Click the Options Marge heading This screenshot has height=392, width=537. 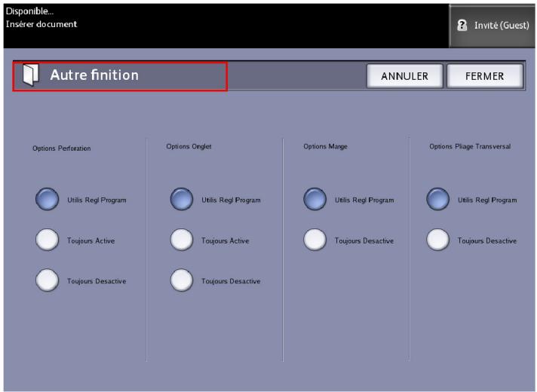(x=325, y=146)
